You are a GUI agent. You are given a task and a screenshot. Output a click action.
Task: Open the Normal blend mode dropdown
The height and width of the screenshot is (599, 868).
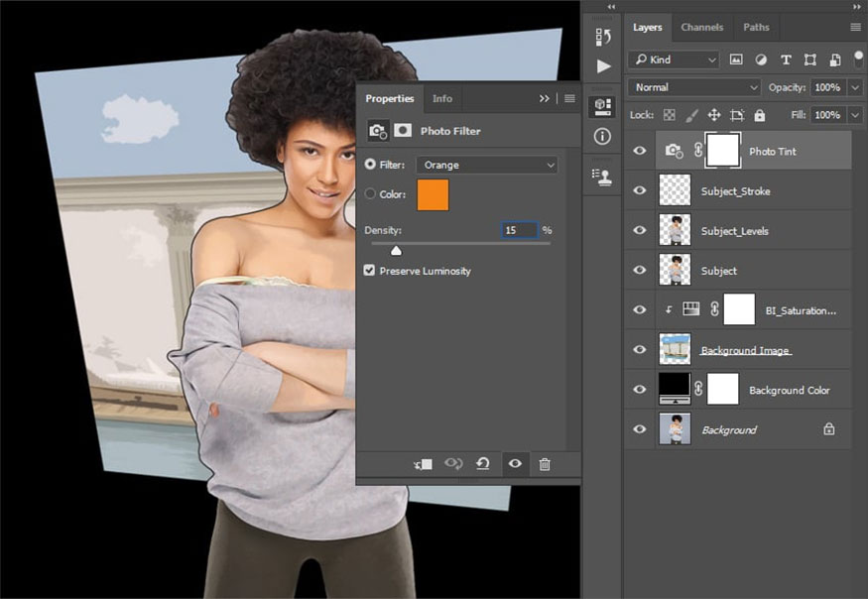coord(695,87)
